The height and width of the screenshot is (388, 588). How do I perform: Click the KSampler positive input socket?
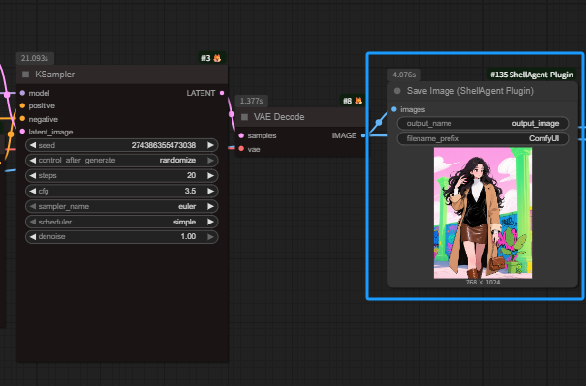pos(22,106)
